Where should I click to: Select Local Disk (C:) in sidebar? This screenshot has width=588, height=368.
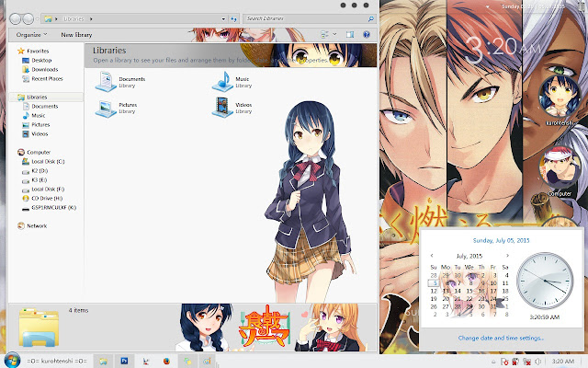pos(43,162)
